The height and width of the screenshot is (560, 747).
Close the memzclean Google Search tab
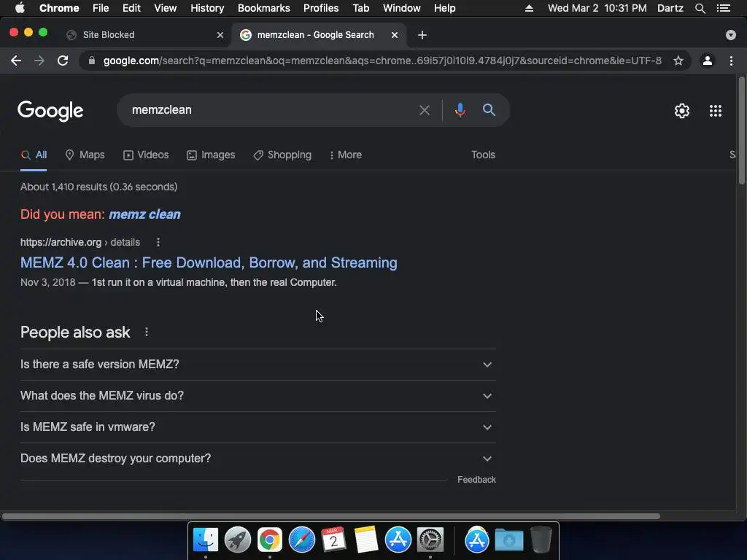pyautogui.click(x=395, y=35)
